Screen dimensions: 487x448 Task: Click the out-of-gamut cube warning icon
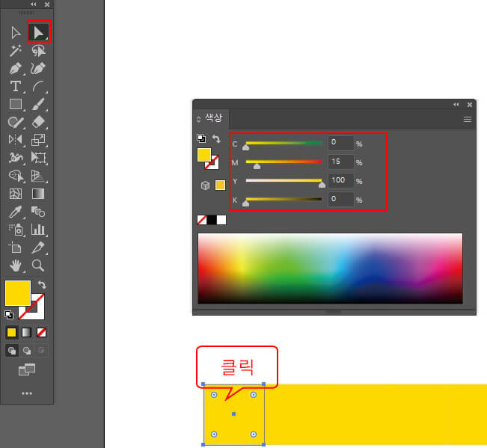pyautogui.click(x=205, y=185)
